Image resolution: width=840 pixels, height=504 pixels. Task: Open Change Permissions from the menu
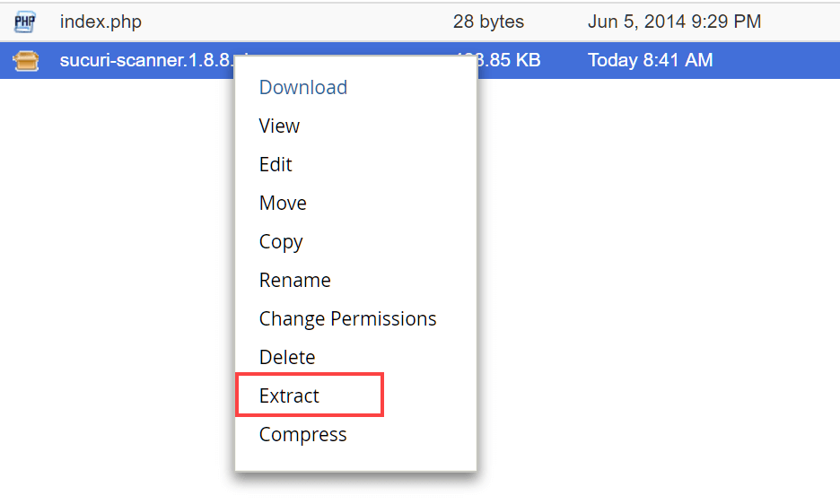point(347,319)
